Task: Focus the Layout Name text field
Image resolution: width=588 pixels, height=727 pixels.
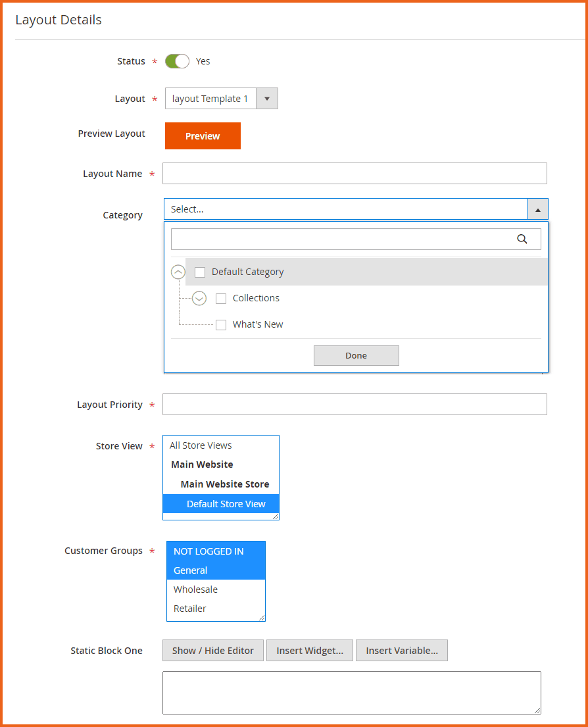Action: click(355, 174)
